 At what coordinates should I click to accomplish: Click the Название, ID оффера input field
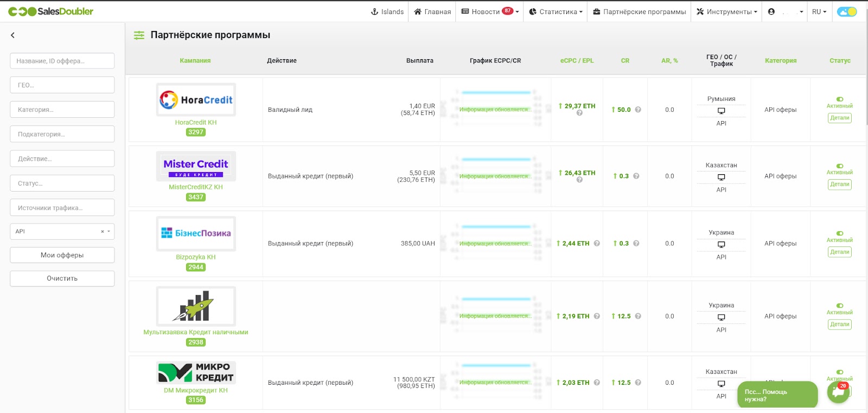point(62,61)
